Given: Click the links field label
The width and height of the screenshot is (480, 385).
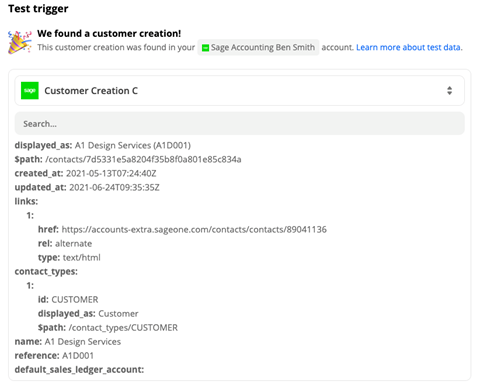Looking at the screenshot, I should [26, 201].
